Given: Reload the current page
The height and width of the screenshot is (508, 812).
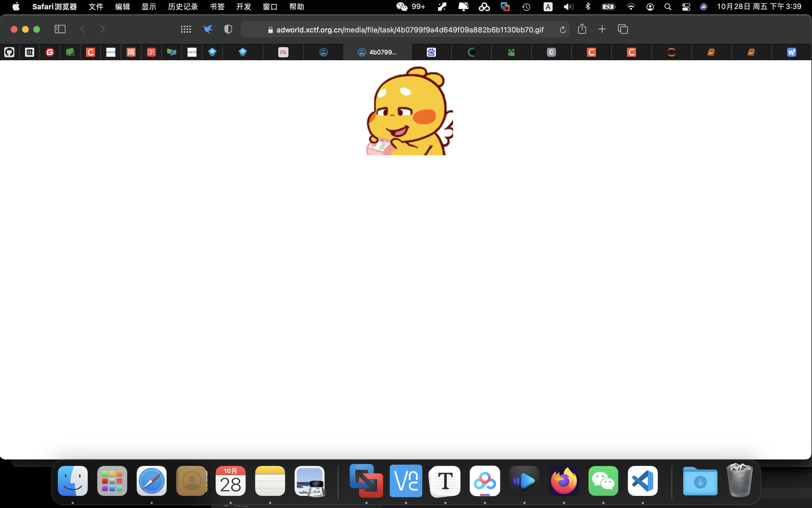Looking at the screenshot, I should point(563,30).
